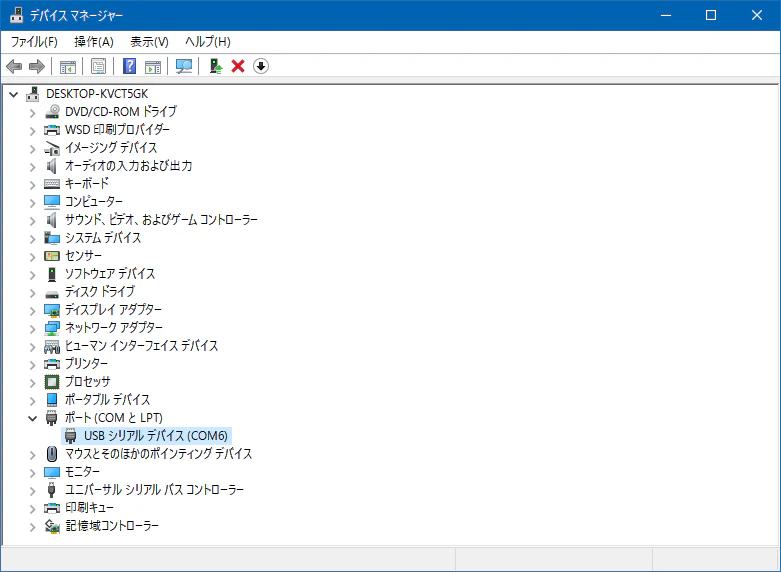Expand the オーディオの入力および出力 node
This screenshot has width=781, height=572.
click(33, 167)
